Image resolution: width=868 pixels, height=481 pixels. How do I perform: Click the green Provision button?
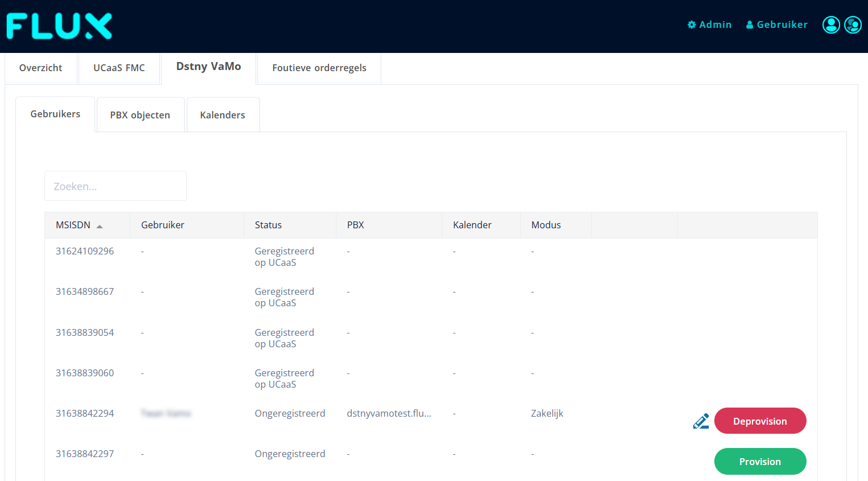tap(760, 461)
